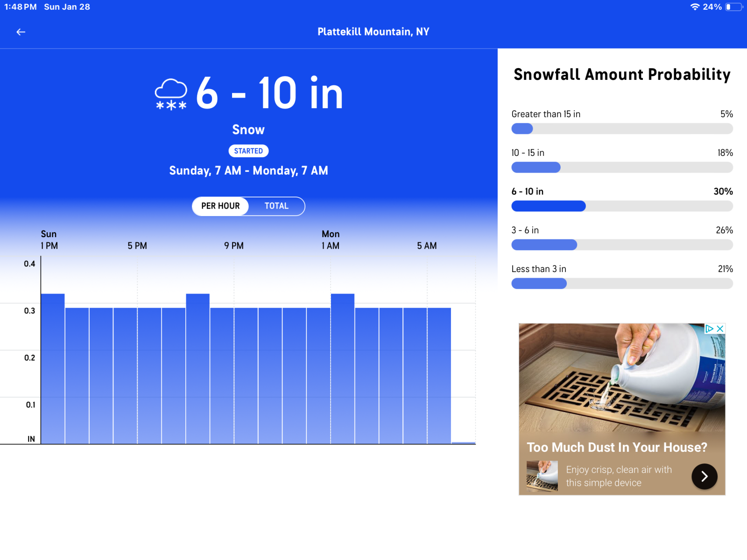
Task: Tap the small ad thumbnail image
Action: pyautogui.click(x=542, y=476)
